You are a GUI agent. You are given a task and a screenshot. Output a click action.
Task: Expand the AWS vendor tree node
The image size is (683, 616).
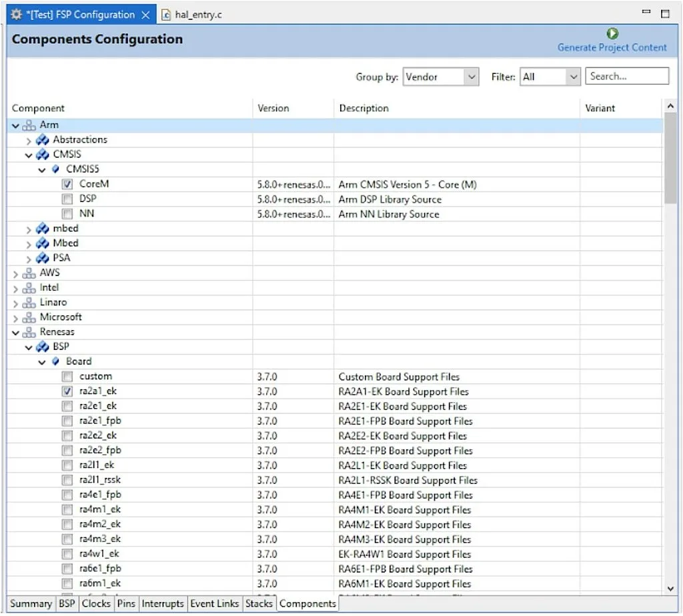point(15,272)
